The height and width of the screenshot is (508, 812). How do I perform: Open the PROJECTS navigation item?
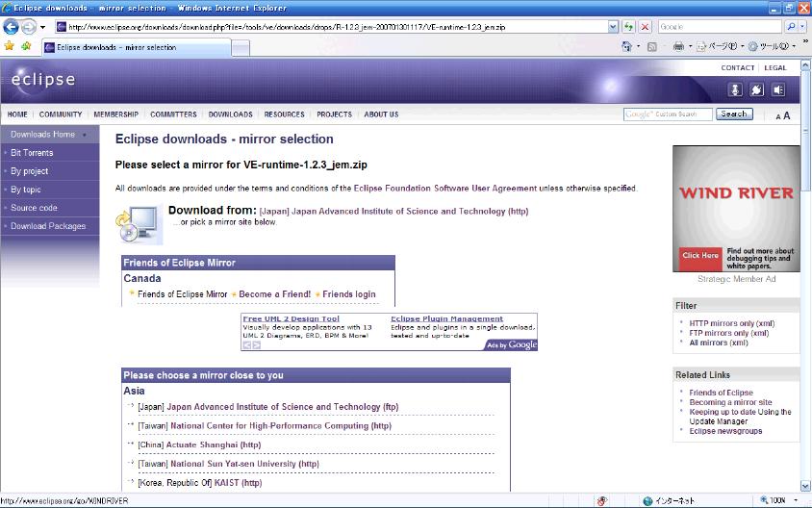[334, 114]
